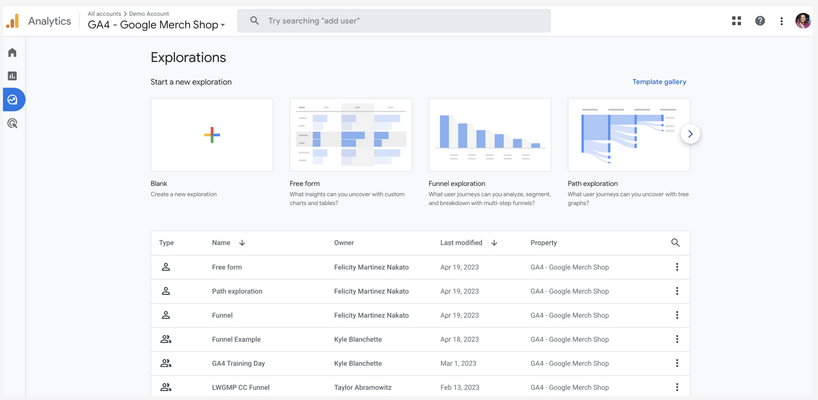The image size is (818, 400).
Task: Click the Apr 18, 2023 date cell
Action: pyautogui.click(x=460, y=339)
